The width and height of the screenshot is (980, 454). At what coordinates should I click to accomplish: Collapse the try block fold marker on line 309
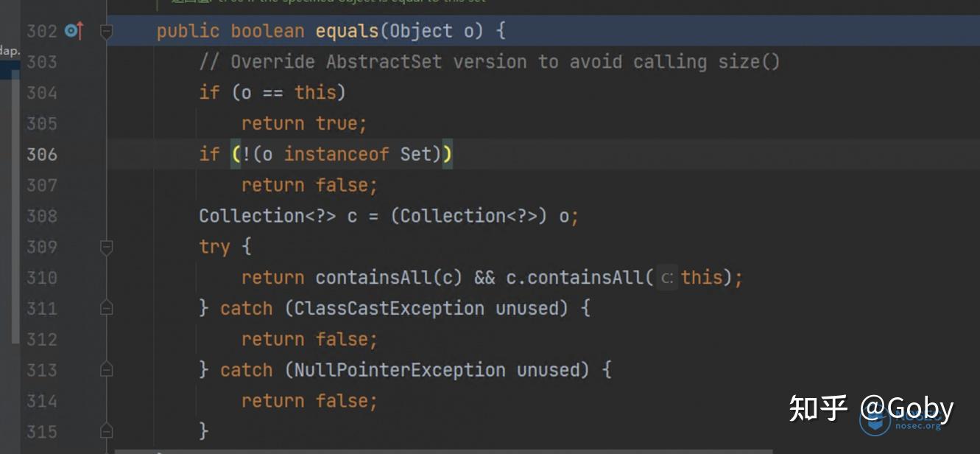[106, 247]
